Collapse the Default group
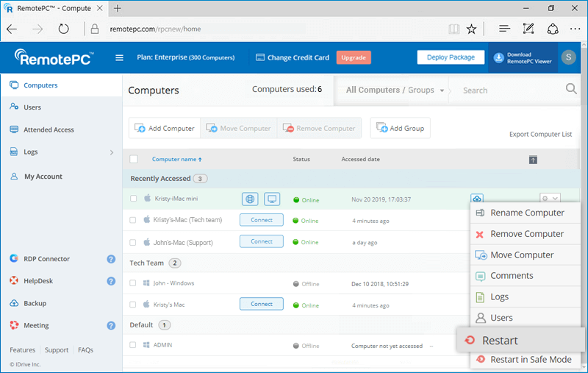588x373 pixels. pos(150,325)
